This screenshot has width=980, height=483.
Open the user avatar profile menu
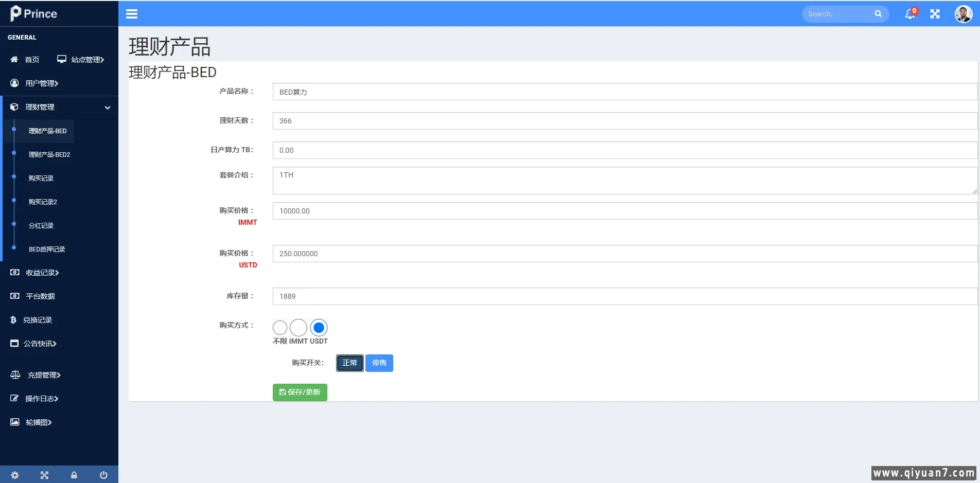point(963,14)
